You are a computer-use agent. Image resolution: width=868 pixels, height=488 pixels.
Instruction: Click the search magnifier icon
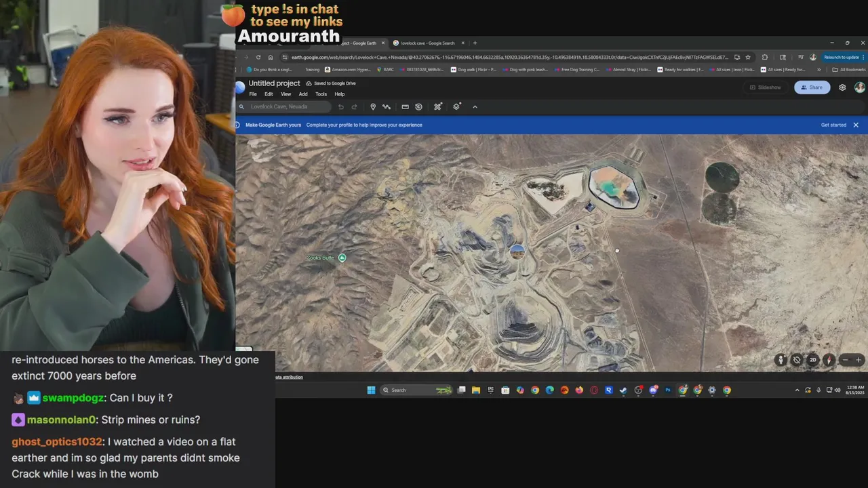click(241, 106)
